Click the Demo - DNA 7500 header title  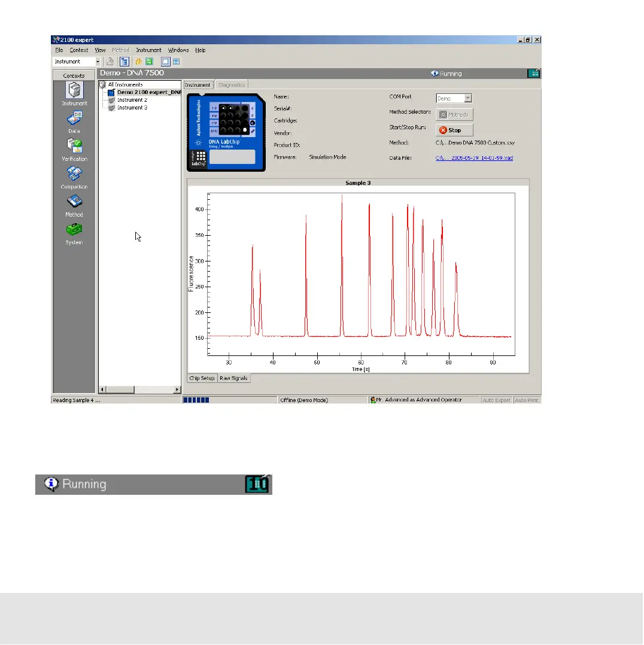132,73
